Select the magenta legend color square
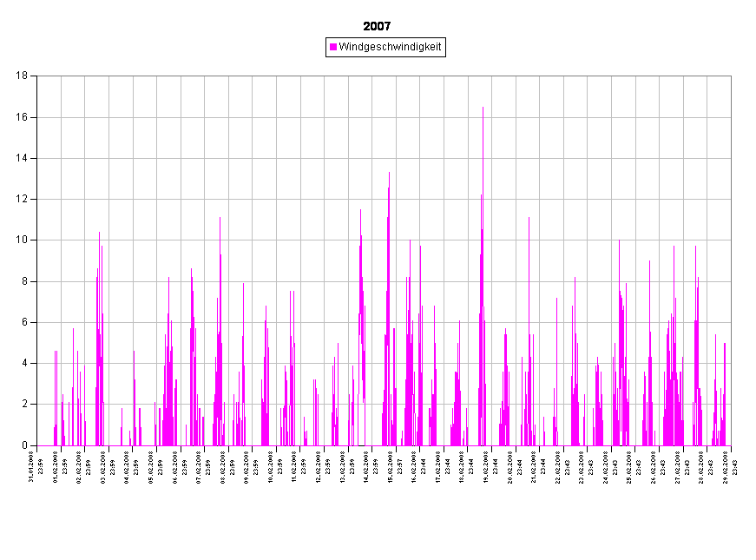 pos(333,47)
